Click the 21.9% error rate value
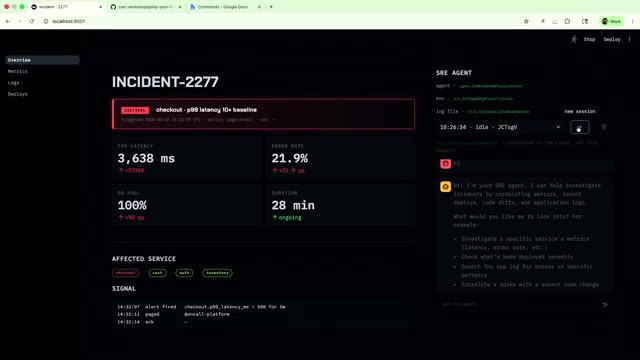Image resolution: width=640 pixels, height=360 pixels. [289, 158]
